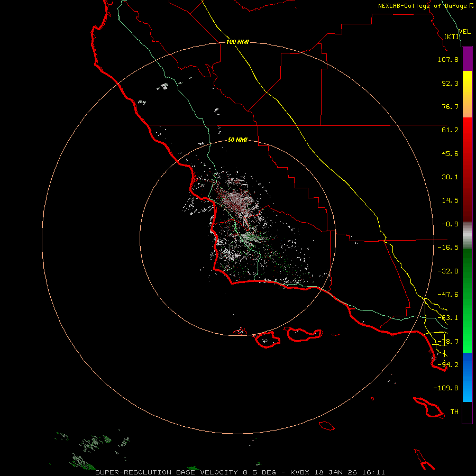Click the -0.9 velocity legend value
Screen dimensions: 476x476
450,224
